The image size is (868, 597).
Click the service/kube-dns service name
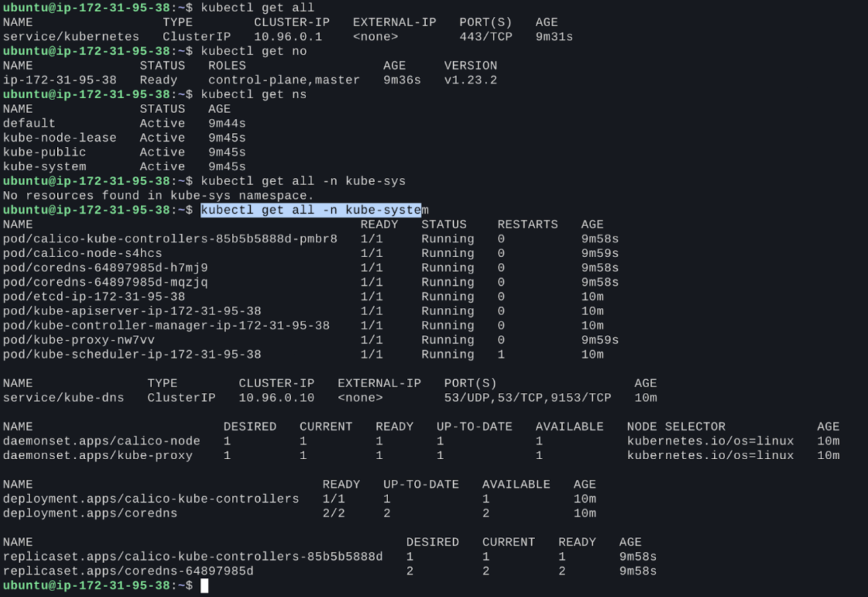tap(63, 398)
